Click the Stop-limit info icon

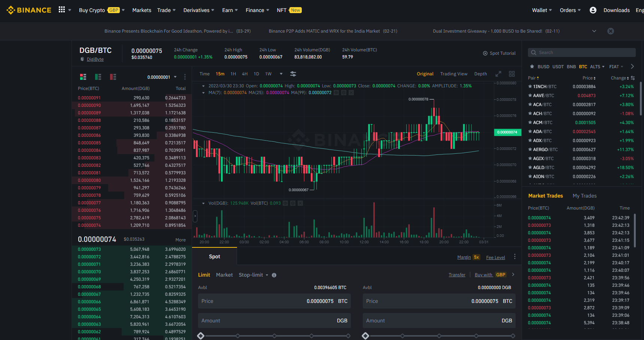(x=274, y=275)
